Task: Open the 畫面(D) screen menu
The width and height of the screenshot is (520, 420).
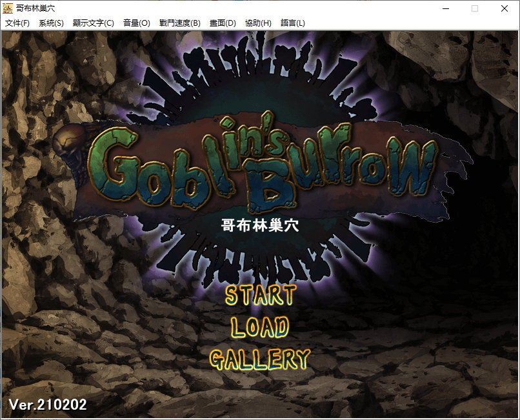Action: click(223, 23)
